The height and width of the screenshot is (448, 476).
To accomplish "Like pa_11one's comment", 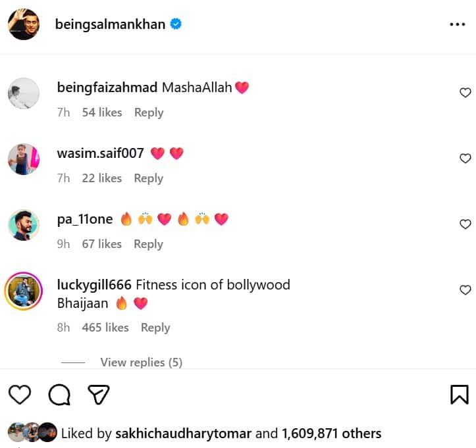I will [x=465, y=224].
